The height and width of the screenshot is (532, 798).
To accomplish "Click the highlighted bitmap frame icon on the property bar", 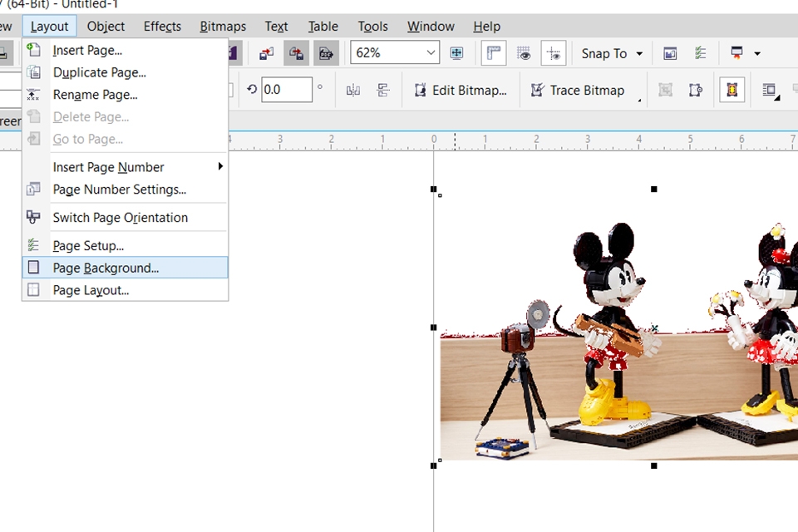I will [x=731, y=90].
